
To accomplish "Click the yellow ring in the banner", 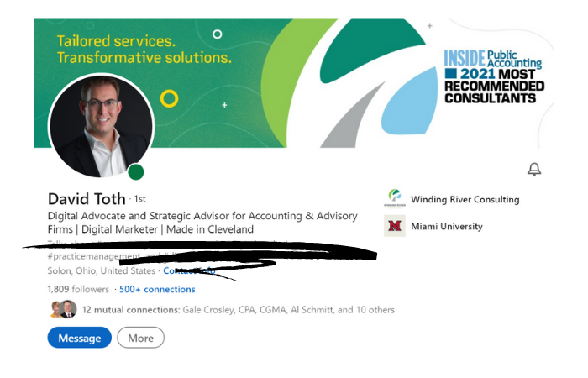I will tap(169, 98).
